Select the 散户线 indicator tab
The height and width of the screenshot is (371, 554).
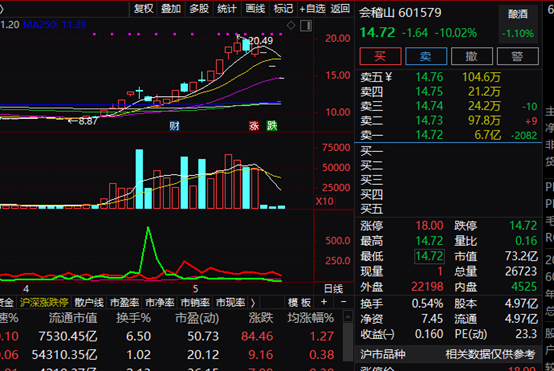click(x=89, y=303)
